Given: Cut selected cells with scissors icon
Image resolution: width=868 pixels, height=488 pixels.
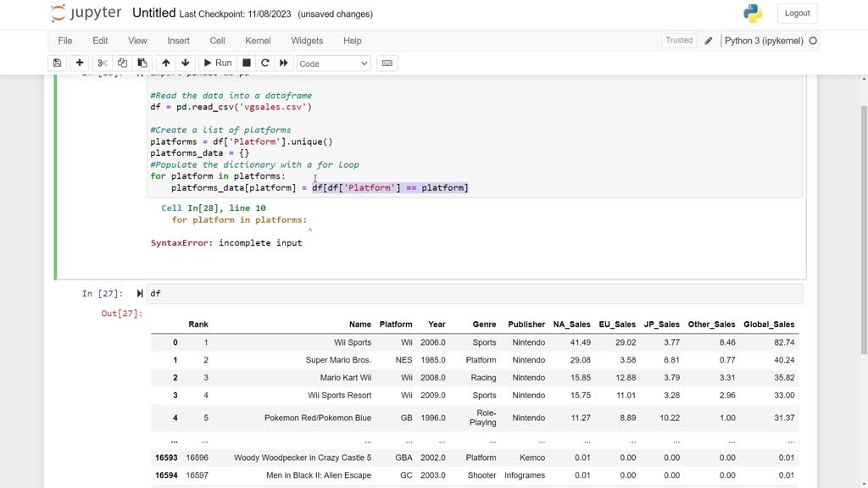Looking at the screenshot, I should [x=103, y=63].
